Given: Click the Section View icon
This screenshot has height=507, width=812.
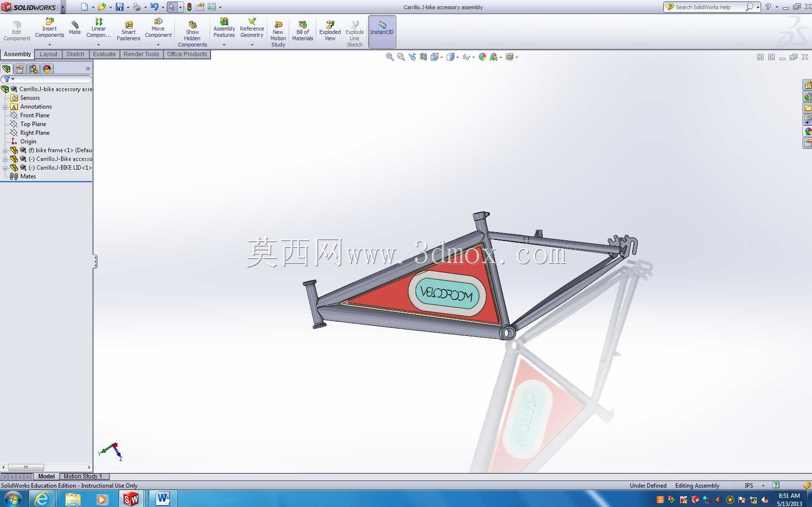Looking at the screenshot, I should (423, 57).
